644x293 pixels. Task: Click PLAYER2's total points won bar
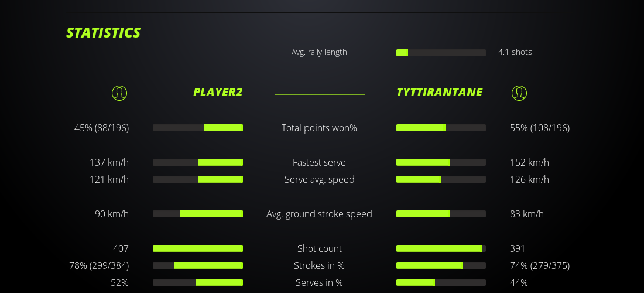tap(198, 128)
